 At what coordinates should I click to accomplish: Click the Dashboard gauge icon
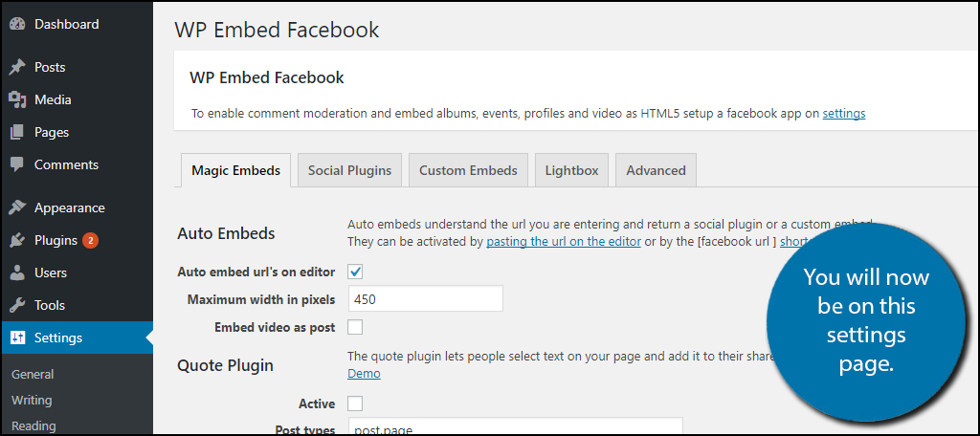(x=17, y=24)
